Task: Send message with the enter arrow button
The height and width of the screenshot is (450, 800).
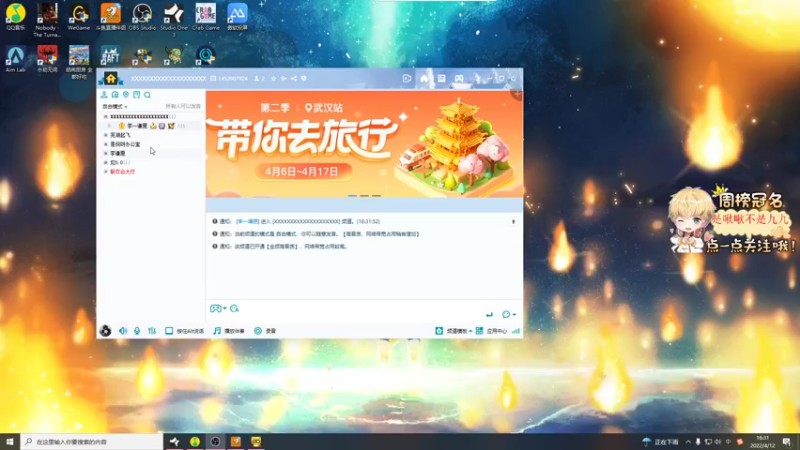Action: (489, 314)
